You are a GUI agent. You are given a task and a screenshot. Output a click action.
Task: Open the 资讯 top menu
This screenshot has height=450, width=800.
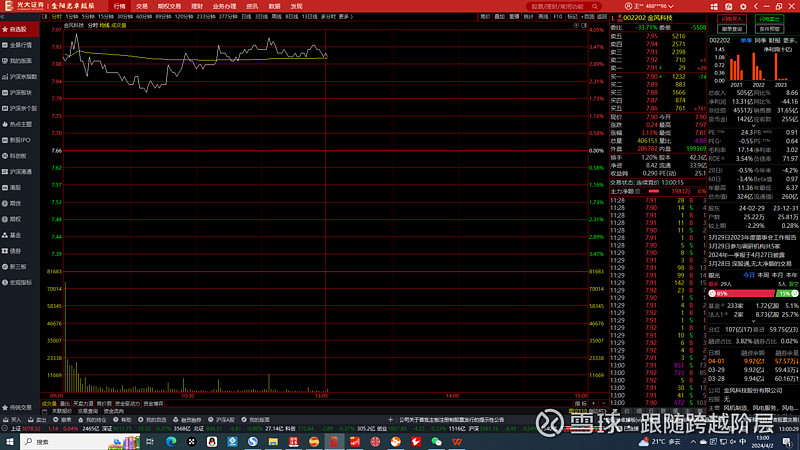pyautogui.click(x=252, y=7)
